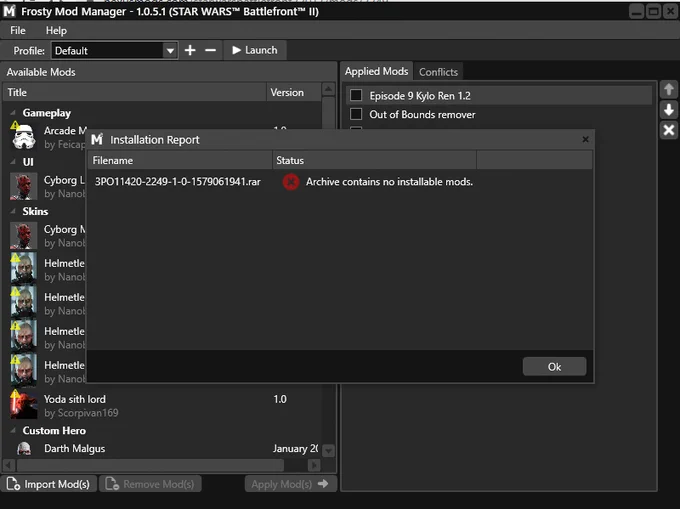Select the Cyborg mod thumbnail under UI

point(23,186)
